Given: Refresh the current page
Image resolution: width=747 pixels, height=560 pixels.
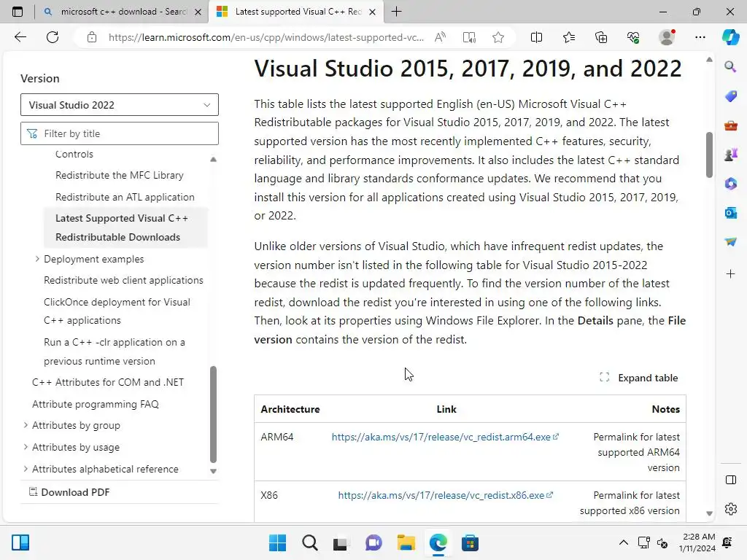Looking at the screenshot, I should 53,37.
